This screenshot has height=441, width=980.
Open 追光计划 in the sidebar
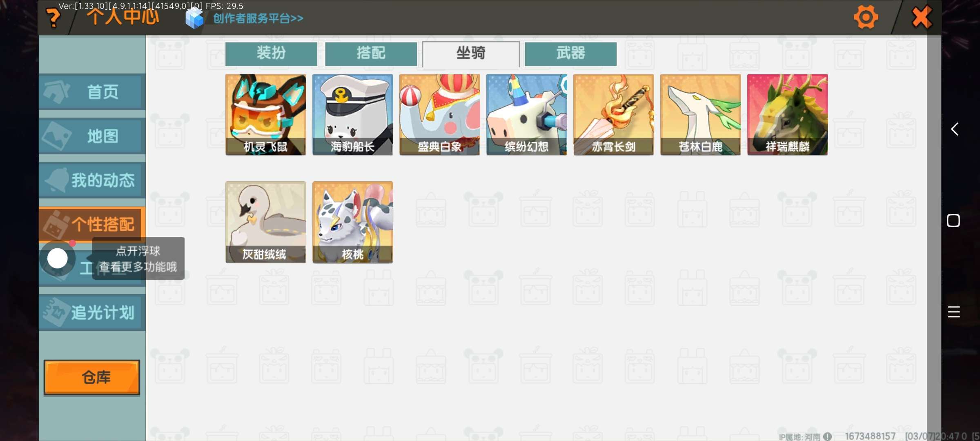[x=92, y=312]
